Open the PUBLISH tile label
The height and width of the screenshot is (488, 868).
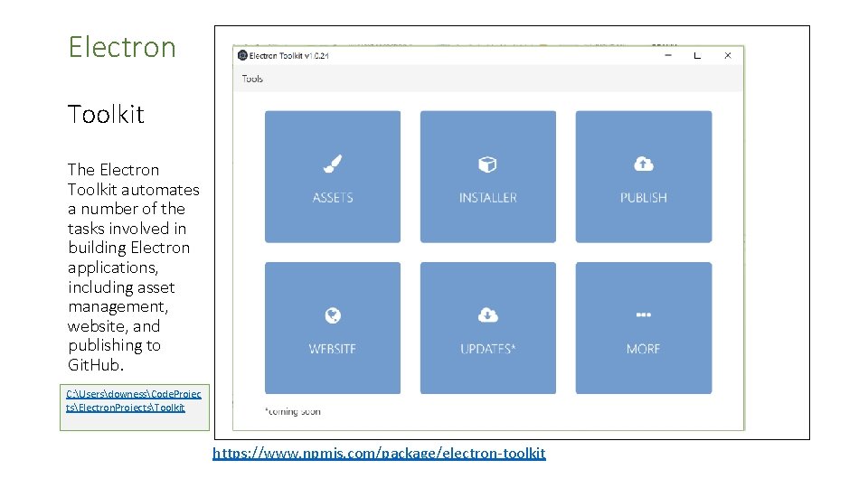click(643, 198)
